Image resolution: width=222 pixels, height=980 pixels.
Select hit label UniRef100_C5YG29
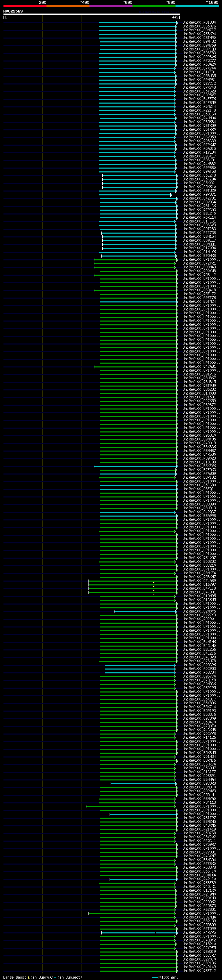[x=199, y=91]
